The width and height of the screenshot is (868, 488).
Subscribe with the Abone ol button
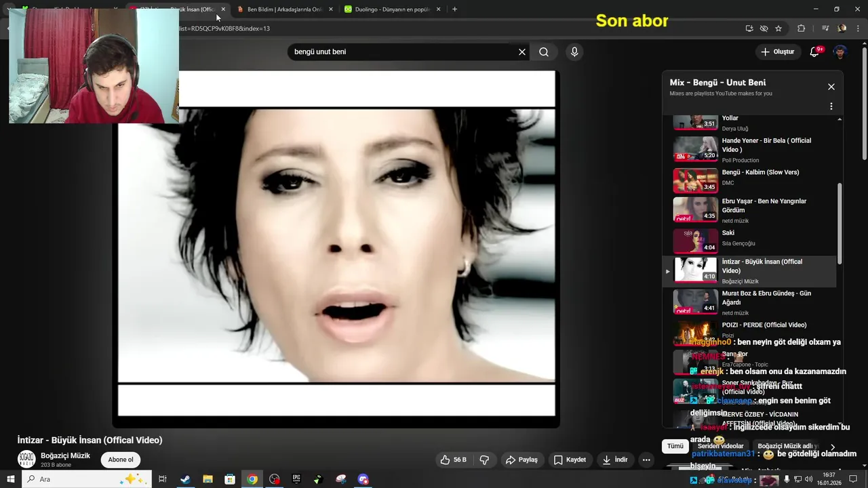click(x=121, y=460)
